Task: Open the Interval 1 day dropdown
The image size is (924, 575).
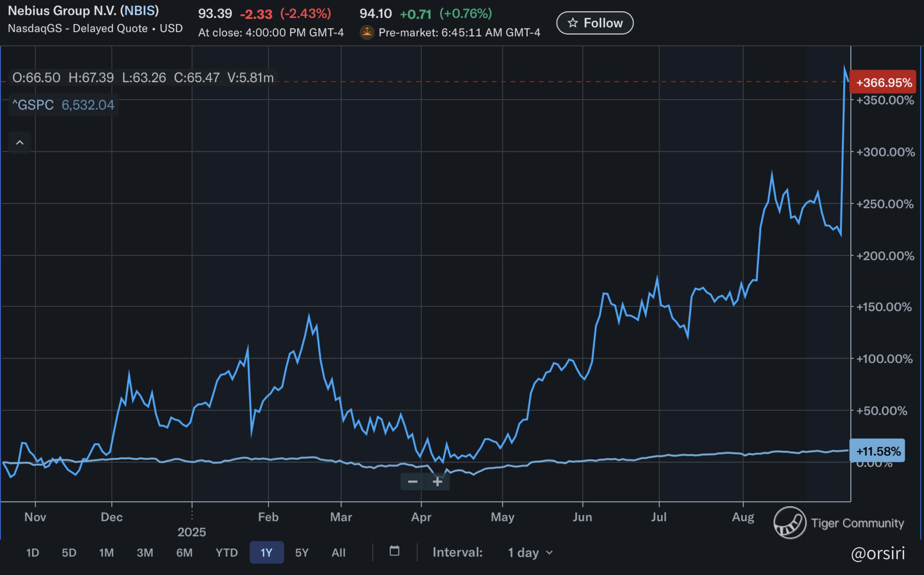Action: [x=530, y=552]
